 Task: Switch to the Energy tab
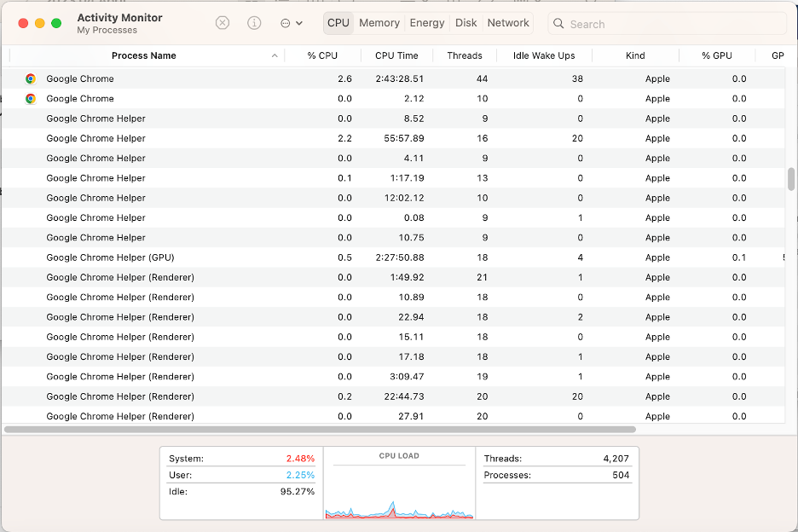(x=427, y=23)
